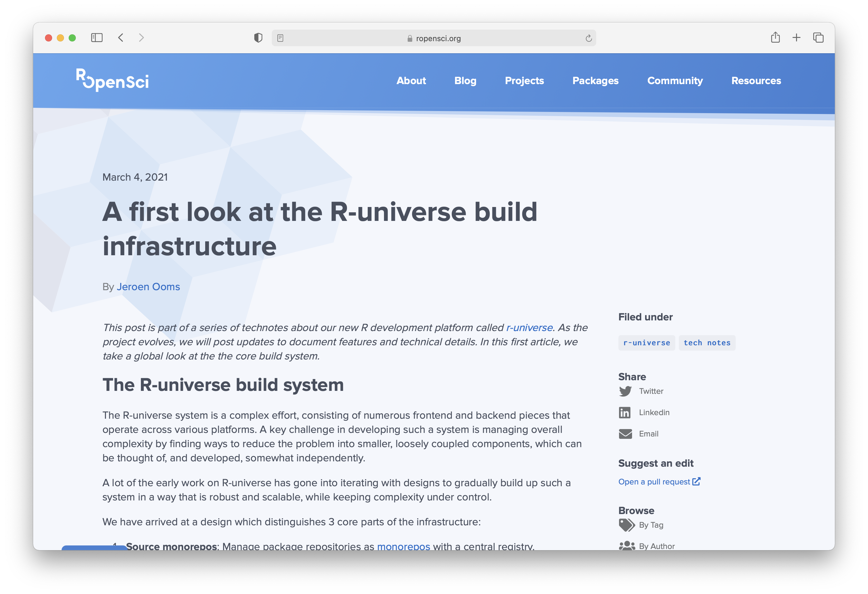Switch to the Community section
This screenshot has width=868, height=594.
(674, 80)
